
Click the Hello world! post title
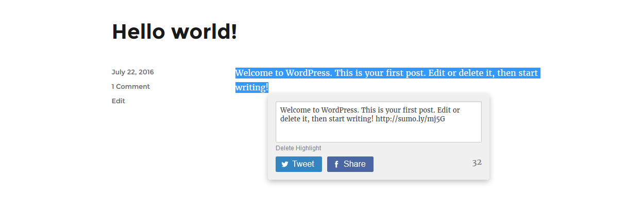click(x=175, y=31)
